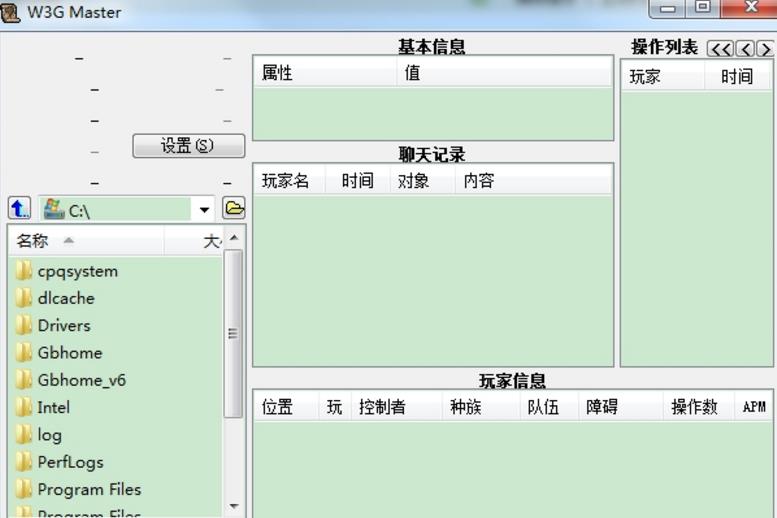777x518 pixels.
Task: Select the dlcache folder icon
Action: [x=23, y=298]
